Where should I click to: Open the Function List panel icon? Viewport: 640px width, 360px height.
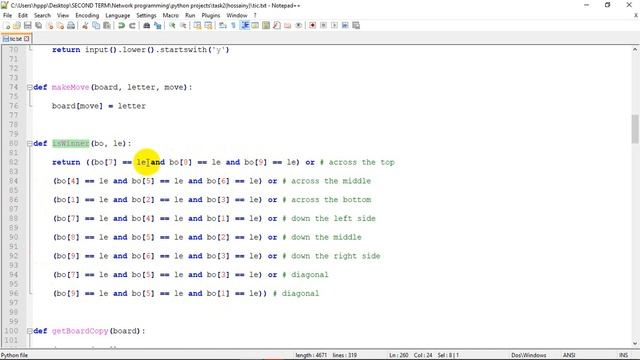(277, 25)
